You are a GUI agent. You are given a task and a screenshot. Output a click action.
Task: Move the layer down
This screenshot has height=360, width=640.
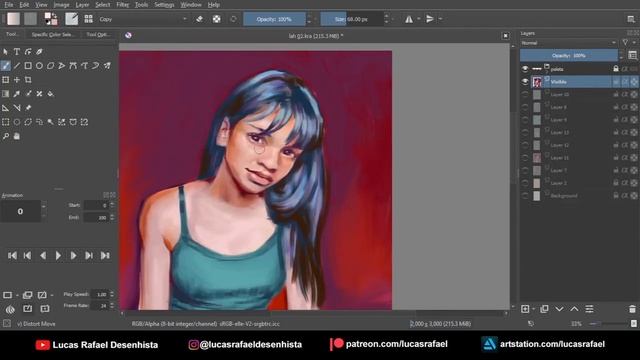pos(559,309)
